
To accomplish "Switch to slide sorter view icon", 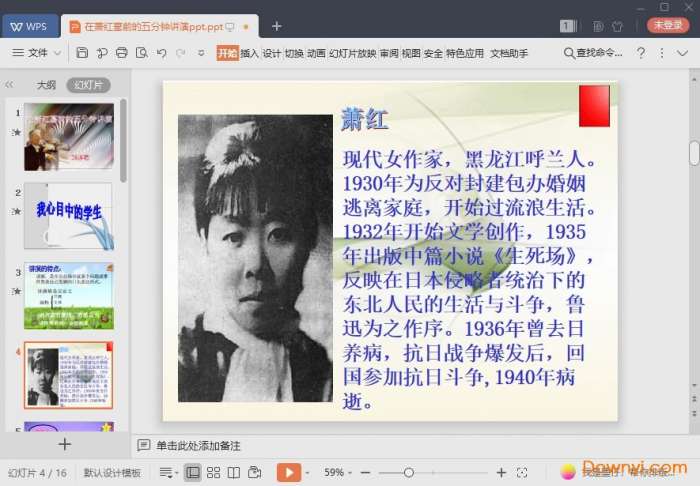I will click(212, 472).
